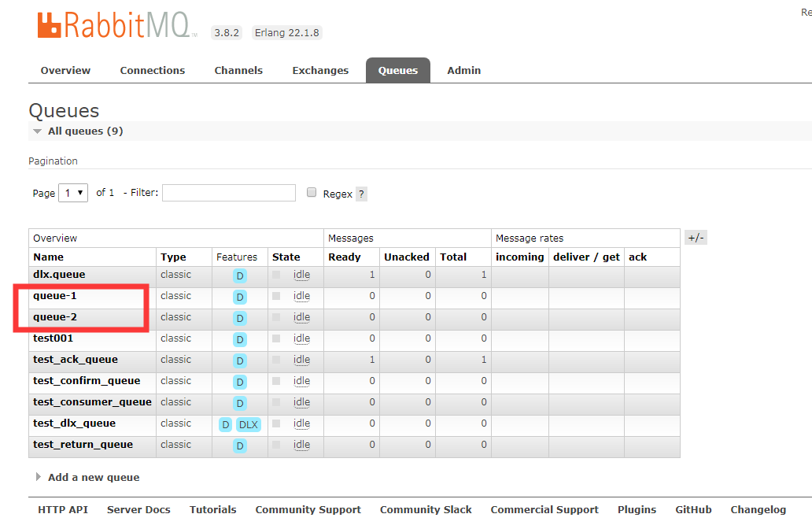Click state indicator square for test_dlx_queue
This screenshot has width=812, height=525.
coord(276,423)
